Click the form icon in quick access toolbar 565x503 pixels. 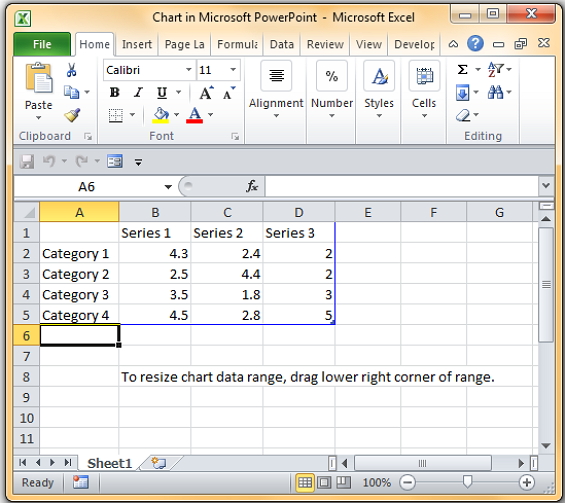coord(115,161)
